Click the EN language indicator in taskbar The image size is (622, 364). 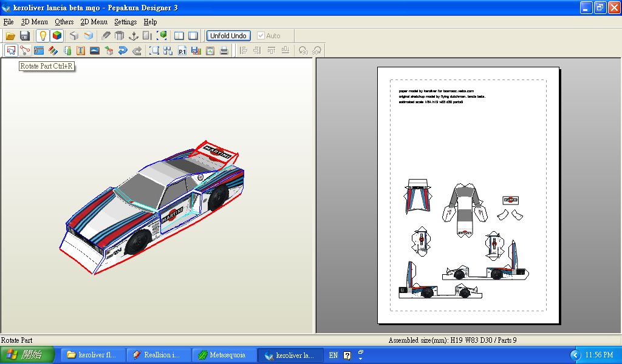point(333,356)
